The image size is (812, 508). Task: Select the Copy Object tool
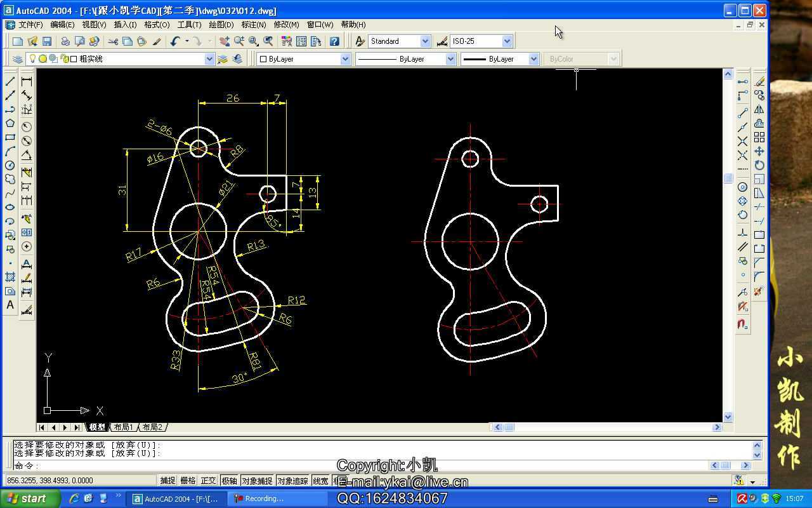759,95
